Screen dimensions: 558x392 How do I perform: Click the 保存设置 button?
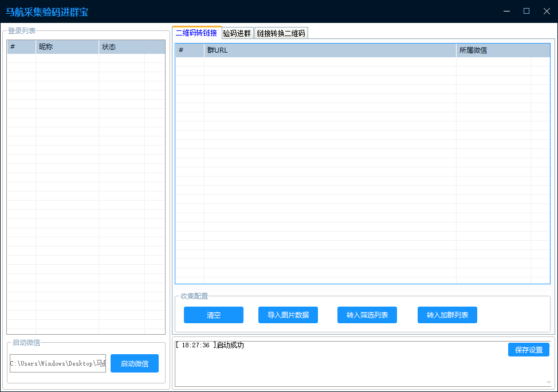(529, 350)
